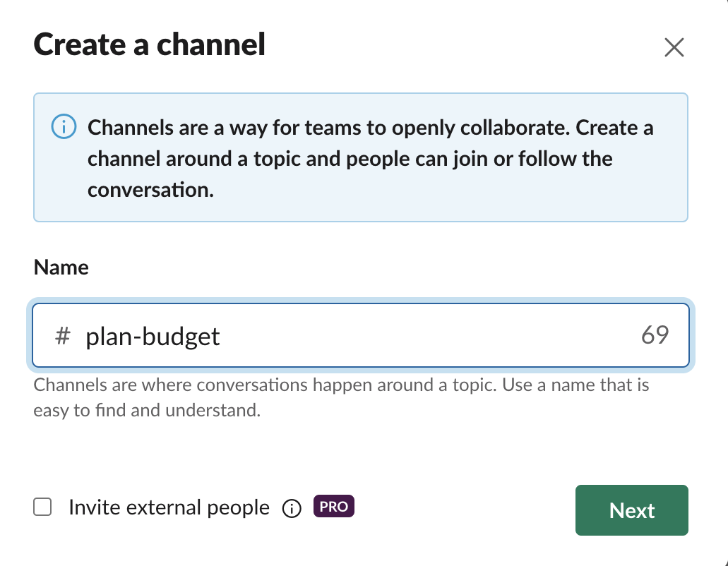Enable the Invite external people checkbox
The image size is (728, 566).
[x=42, y=507]
